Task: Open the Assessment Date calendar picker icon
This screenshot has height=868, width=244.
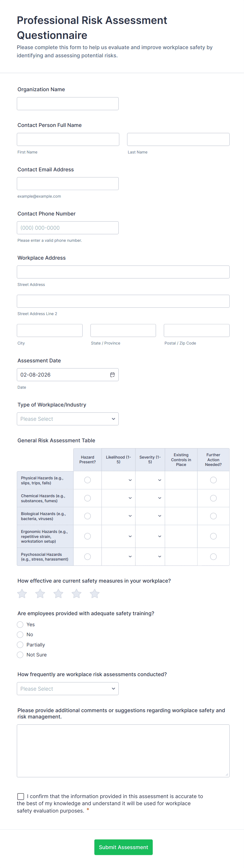Action: [112, 375]
